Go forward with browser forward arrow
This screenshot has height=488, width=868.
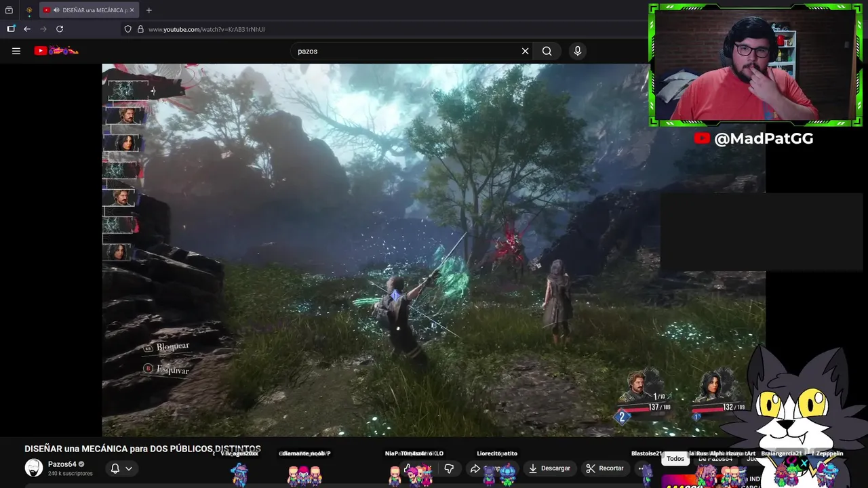click(43, 29)
